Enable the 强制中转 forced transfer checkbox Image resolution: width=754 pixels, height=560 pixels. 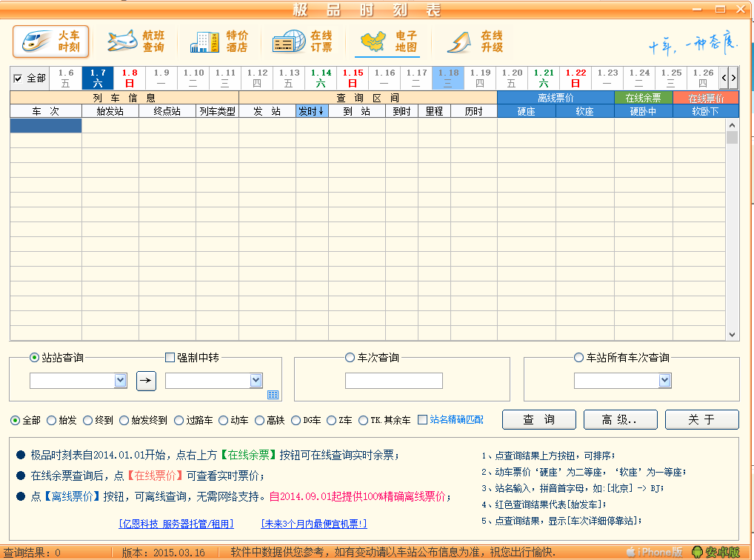click(x=170, y=358)
